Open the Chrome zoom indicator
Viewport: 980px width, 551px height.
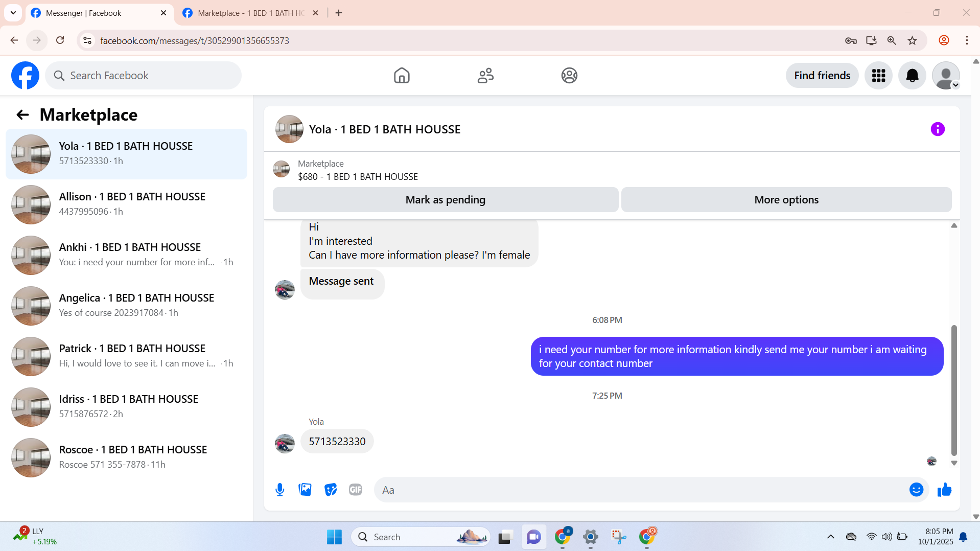892,40
